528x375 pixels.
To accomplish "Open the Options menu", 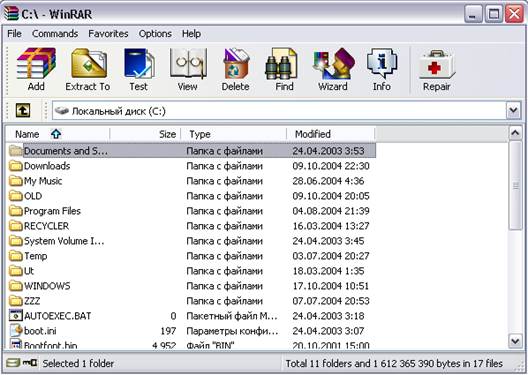I will point(155,34).
